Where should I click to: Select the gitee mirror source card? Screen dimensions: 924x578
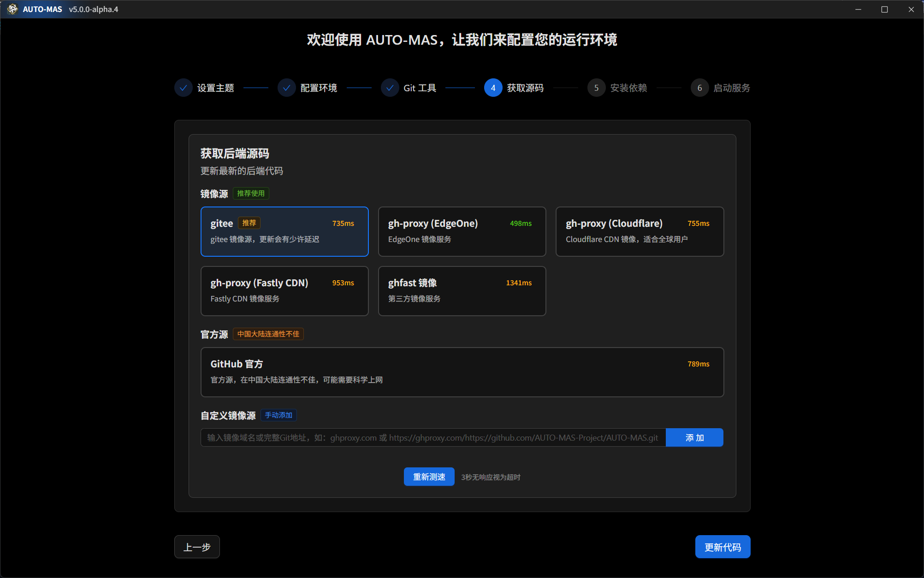click(x=284, y=231)
